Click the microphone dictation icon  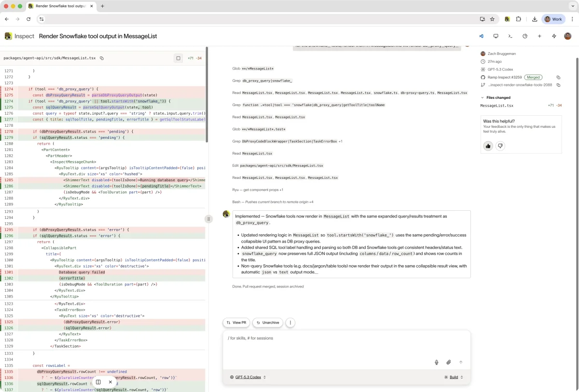(x=436, y=362)
